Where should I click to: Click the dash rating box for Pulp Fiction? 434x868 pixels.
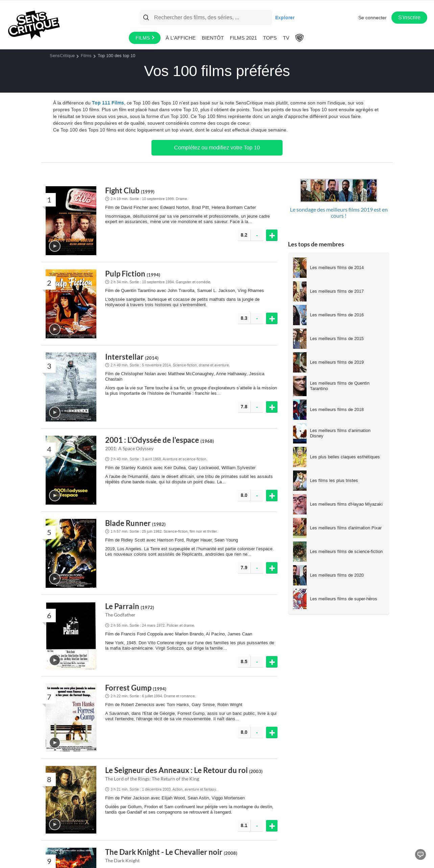(257, 318)
